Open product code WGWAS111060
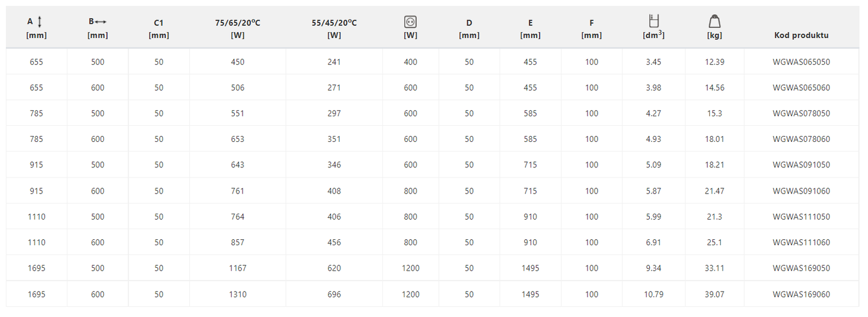The image size is (868, 317). 801,242
